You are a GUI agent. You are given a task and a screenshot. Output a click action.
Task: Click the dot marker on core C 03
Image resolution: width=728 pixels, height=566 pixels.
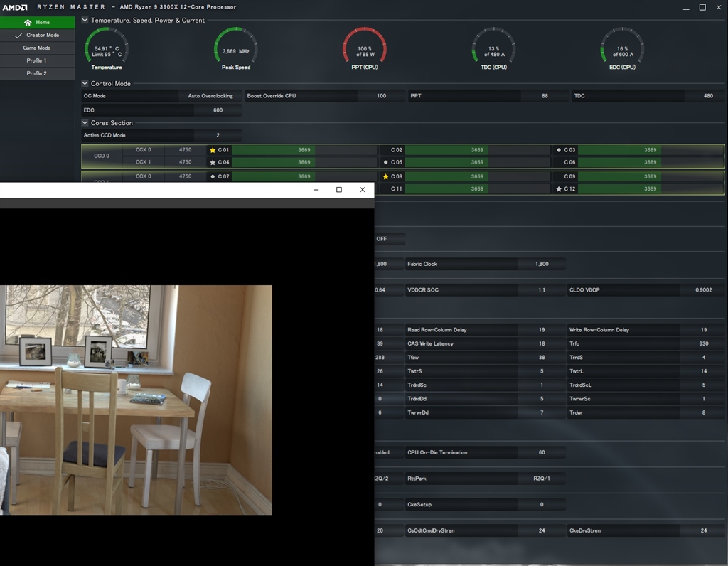[559, 150]
